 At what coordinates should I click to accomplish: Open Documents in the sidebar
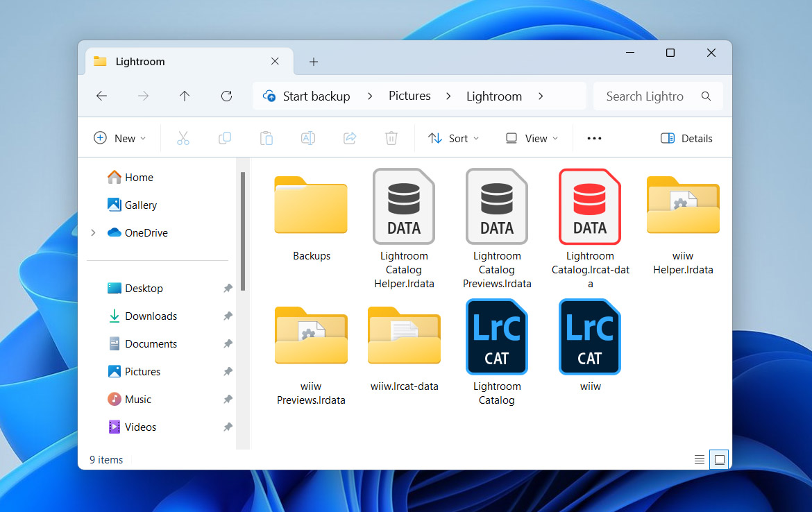[142, 343]
